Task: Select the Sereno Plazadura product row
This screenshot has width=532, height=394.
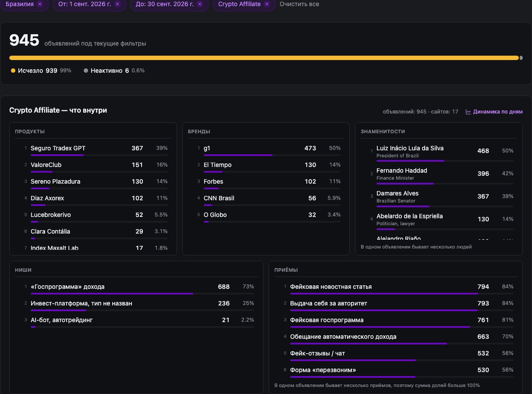Action: pyautogui.click(x=93, y=183)
